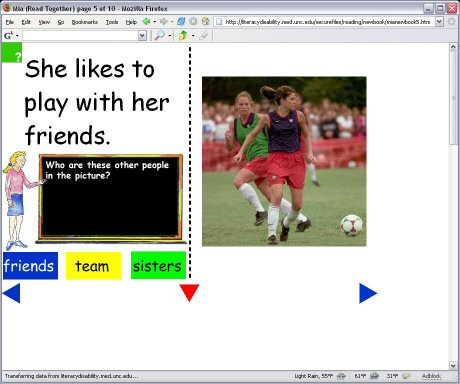Click the throbber activity indicator icon
Screen dimensions: 460x384
pos(451,22)
